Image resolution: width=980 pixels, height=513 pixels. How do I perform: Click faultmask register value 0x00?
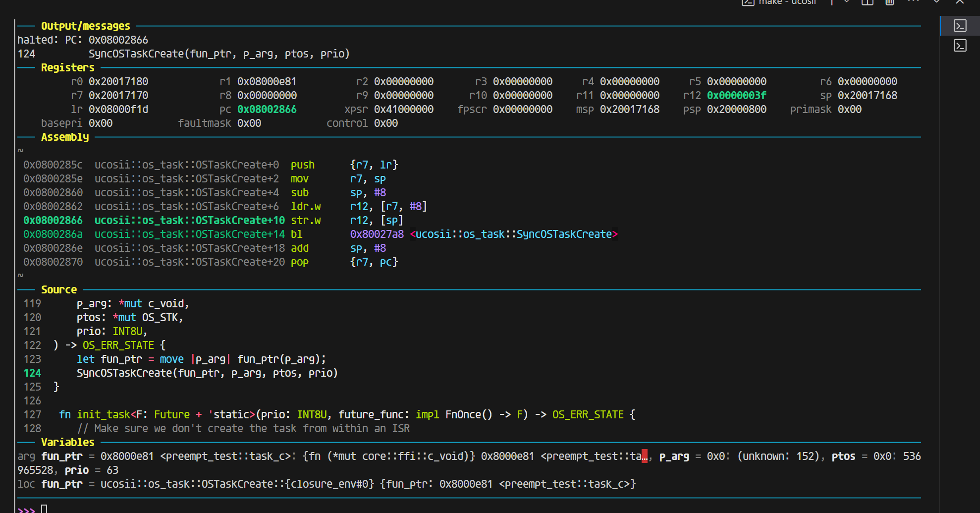click(x=249, y=123)
